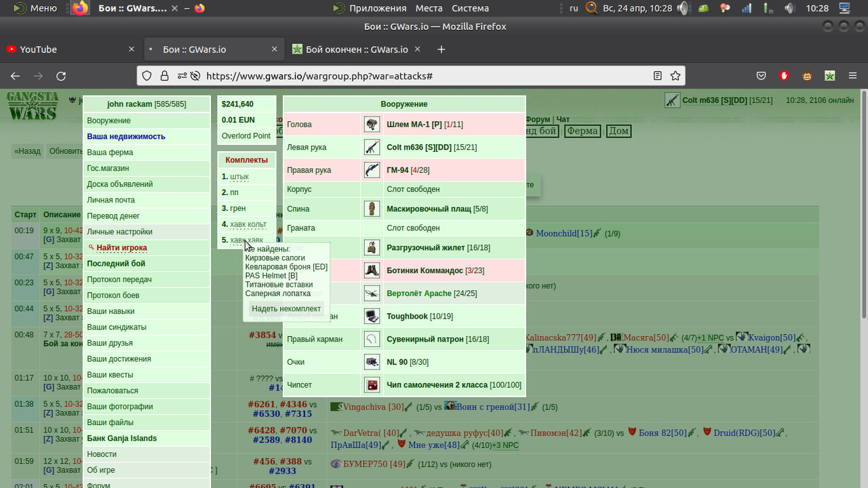This screenshot has width=868, height=488.
Task: Select equipment set хавк кольт
Action: (248, 224)
